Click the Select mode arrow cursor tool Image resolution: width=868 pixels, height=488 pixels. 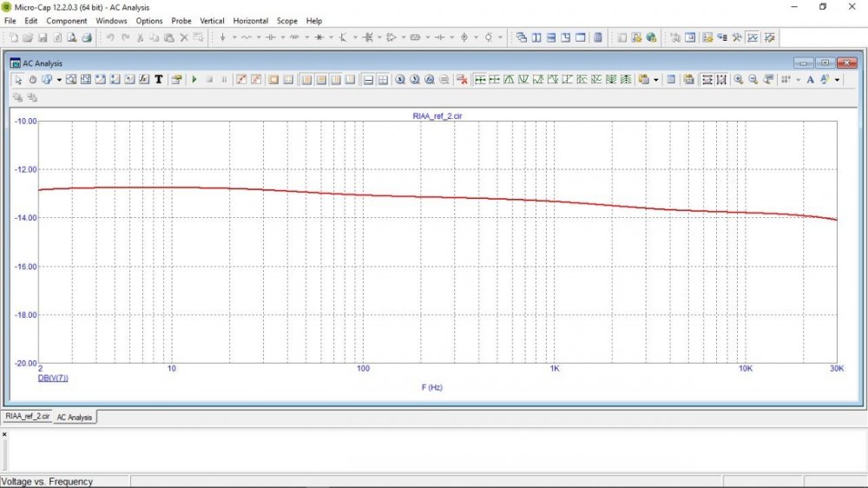[19, 79]
